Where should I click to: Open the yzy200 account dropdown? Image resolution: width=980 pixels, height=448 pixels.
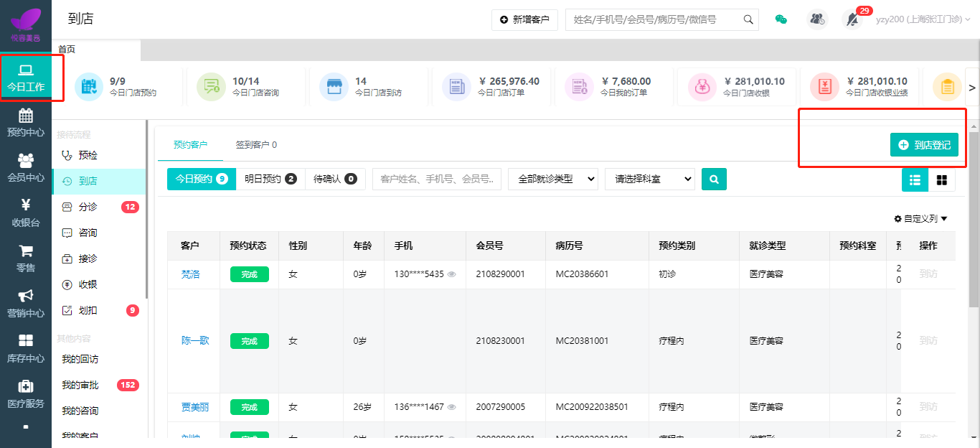[x=923, y=19]
